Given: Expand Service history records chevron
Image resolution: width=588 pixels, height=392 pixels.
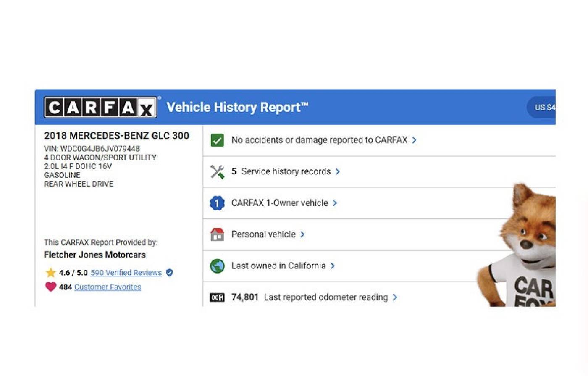Looking at the screenshot, I should tap(338, 171).
